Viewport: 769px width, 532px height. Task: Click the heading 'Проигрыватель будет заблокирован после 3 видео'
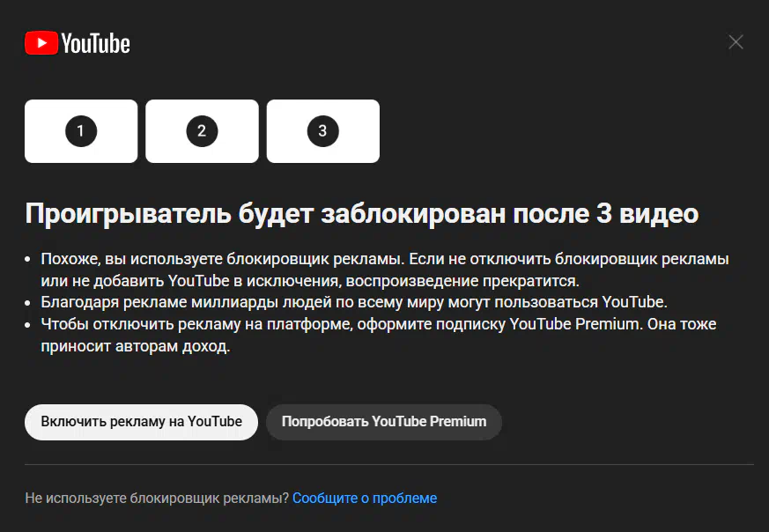pyautogui.click(x=362, y=213)
